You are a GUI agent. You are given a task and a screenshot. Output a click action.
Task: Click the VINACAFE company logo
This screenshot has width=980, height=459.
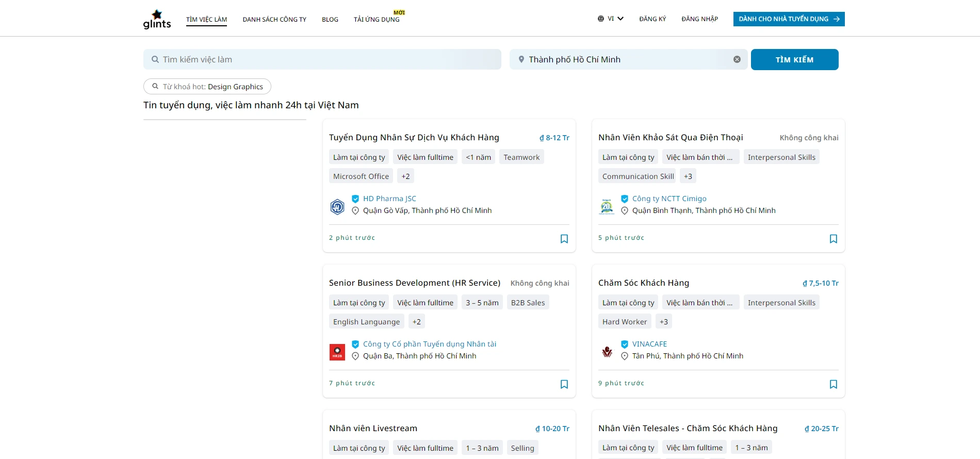click(x=607, y=352)
